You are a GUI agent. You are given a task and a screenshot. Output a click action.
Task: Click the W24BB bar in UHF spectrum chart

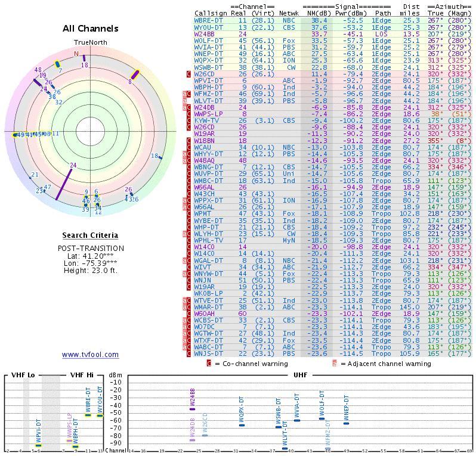192,410
